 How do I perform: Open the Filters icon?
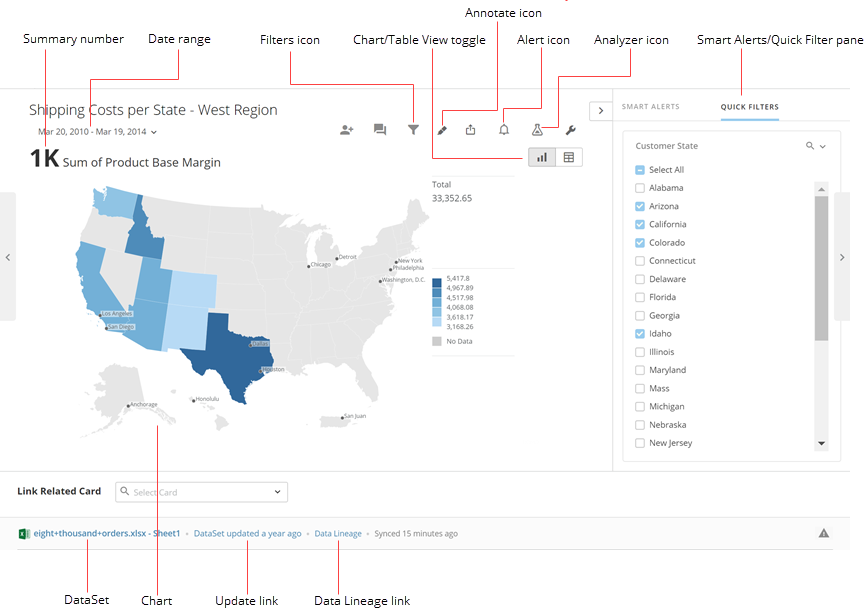point(413,129)
